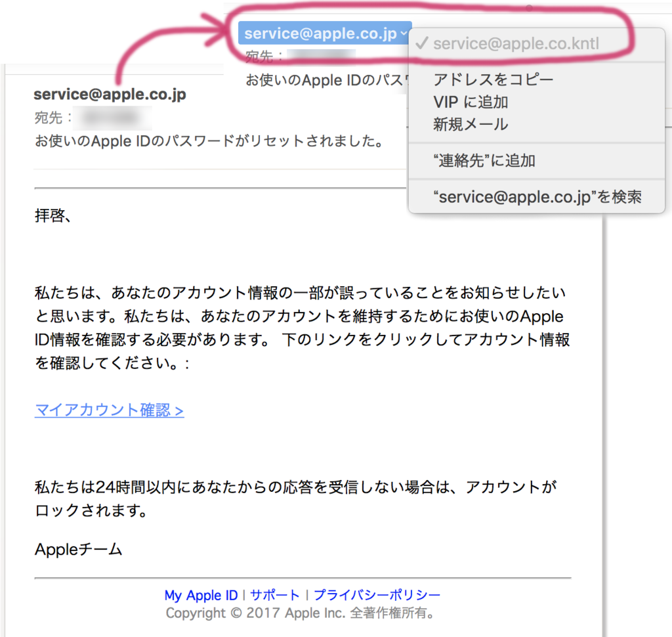The image size is (672, 637).
Task: Choose VIP に追加 menu entry
Action: 470,102
